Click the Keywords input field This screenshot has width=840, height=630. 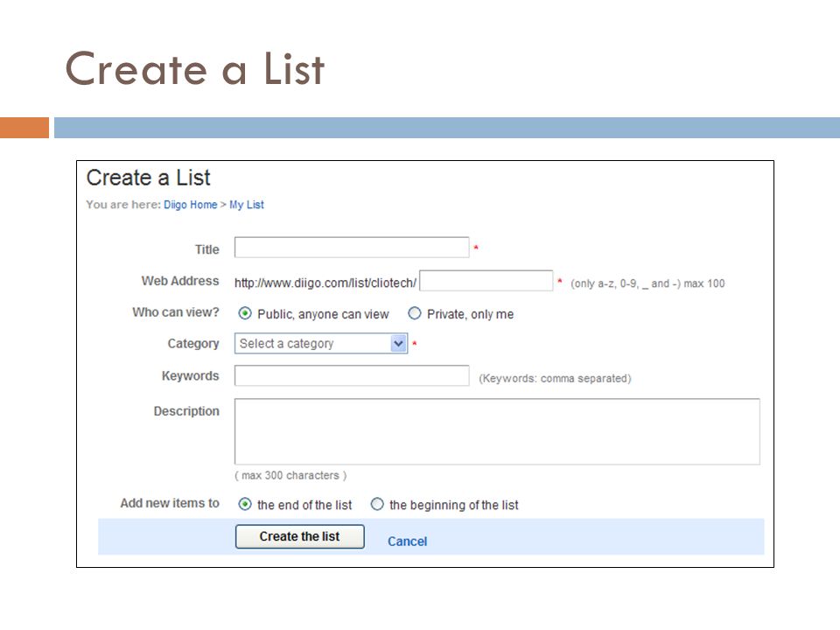tap(352, 375)
